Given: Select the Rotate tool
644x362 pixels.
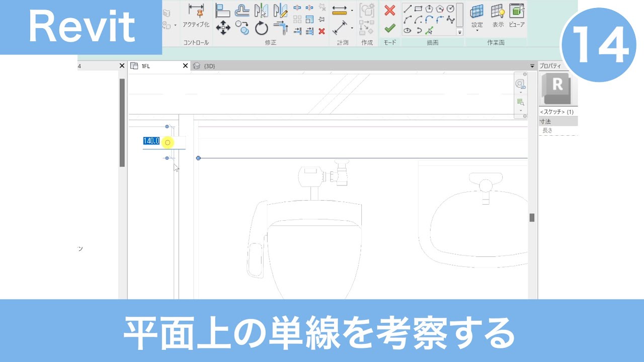Looking at the screenshot, I should pos(261,28).
